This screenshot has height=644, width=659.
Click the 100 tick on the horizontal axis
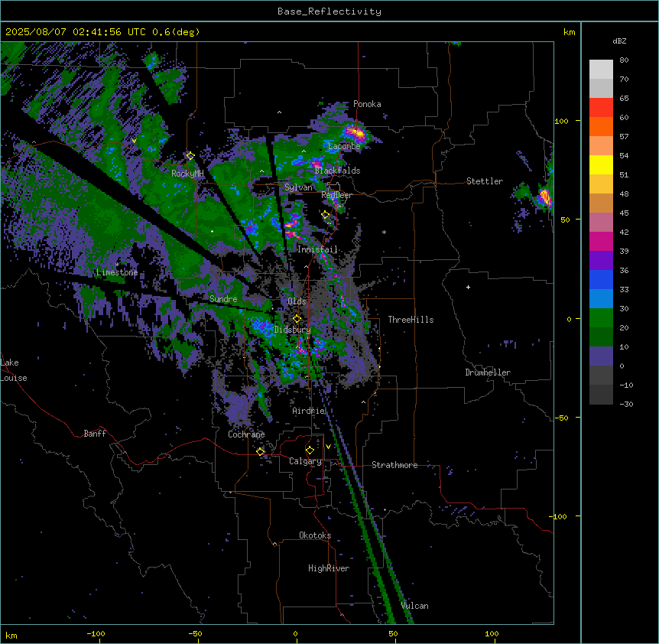pos(492,633)
